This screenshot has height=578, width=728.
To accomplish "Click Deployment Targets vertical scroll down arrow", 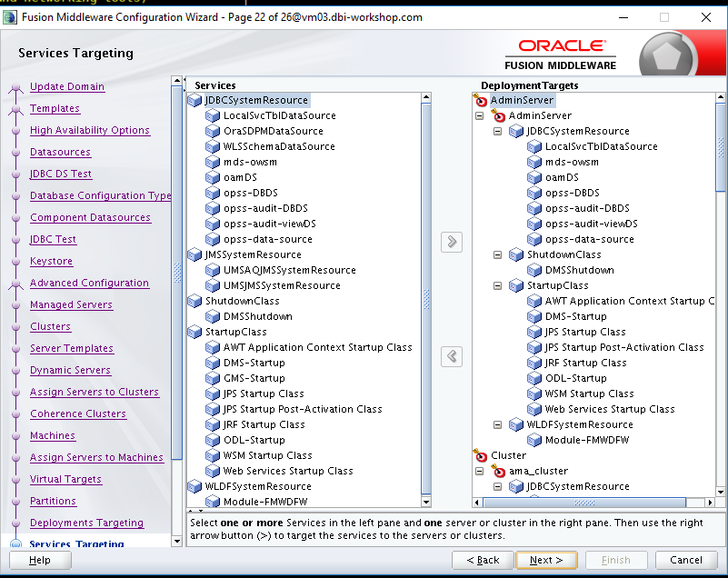I will click(721, 492).
